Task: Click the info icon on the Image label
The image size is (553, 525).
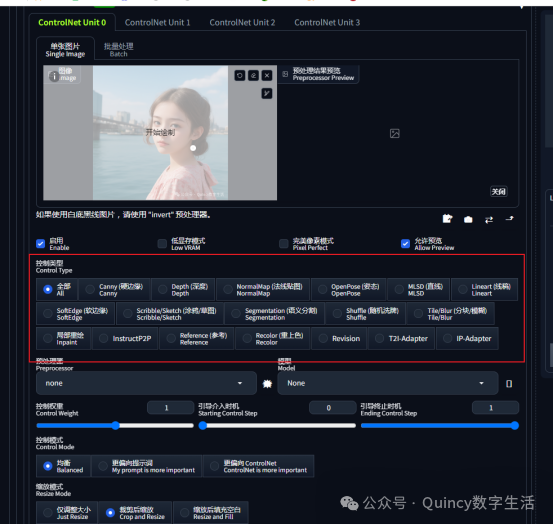Action: pyautogui.click(x=54, y=76)
